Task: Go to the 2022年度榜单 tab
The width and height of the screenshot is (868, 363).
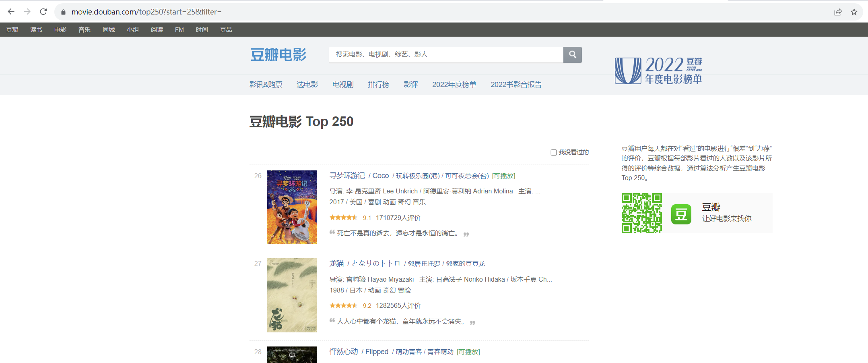Action: point(454,84)
